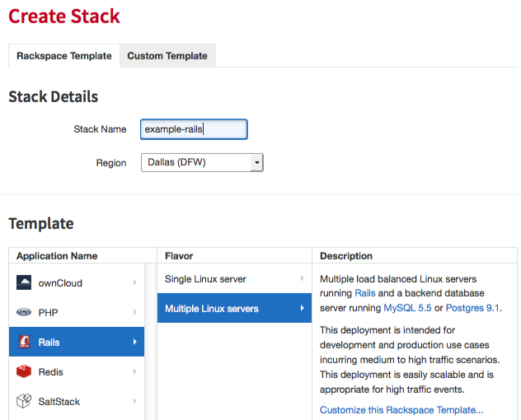Click the Application Name list scrollbar
The image size is (521, 420).
click(x=151, y=342)
